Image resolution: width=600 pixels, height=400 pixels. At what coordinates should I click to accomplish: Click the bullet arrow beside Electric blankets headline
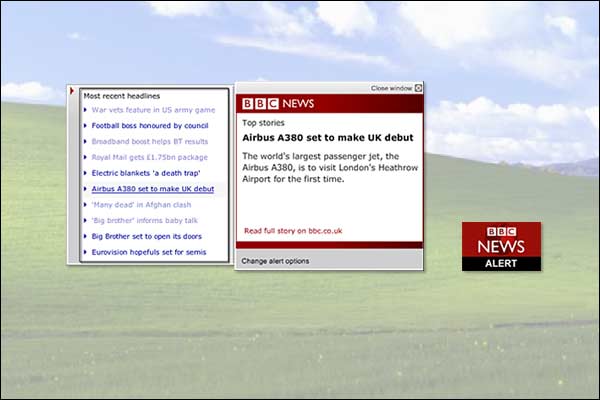tap(86, 173)
